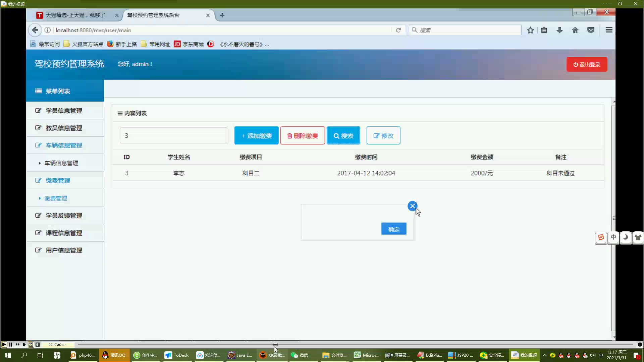This screenshot has width=644, height=362.
Task: Open the downloads arrow icon
Action: (559, 30)
